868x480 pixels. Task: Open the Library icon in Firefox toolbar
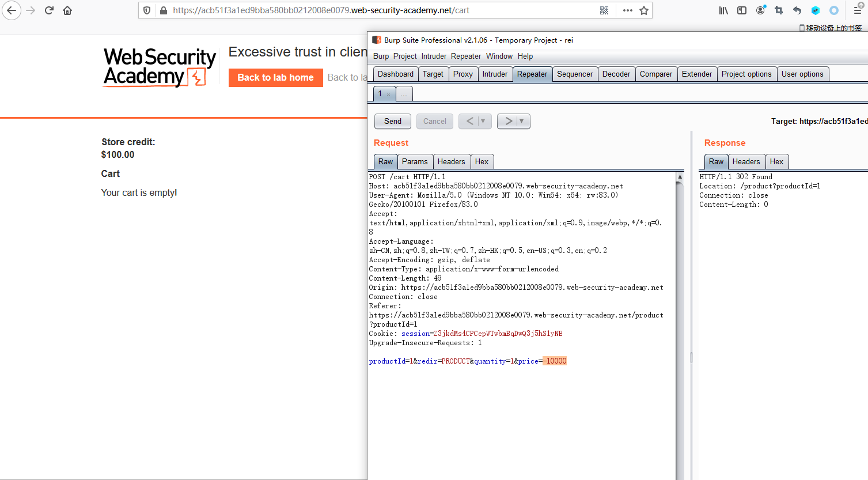723,10
